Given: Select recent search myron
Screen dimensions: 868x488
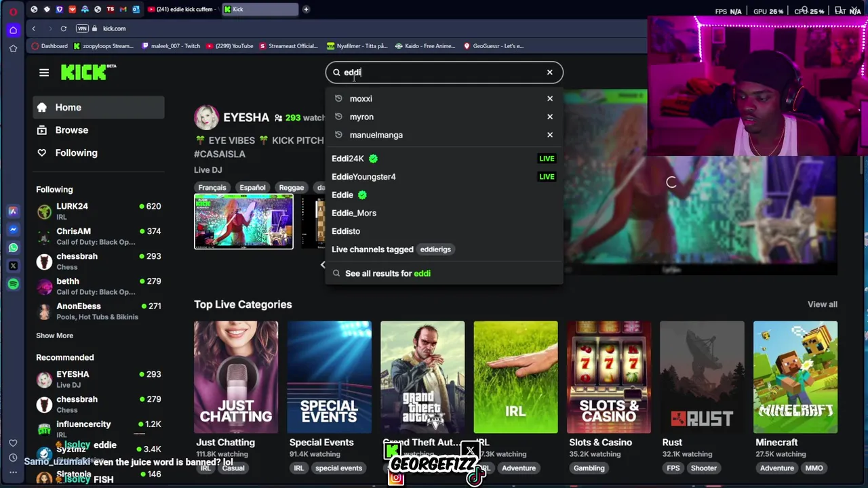Looking at the screenshot, I should [361, 117].
